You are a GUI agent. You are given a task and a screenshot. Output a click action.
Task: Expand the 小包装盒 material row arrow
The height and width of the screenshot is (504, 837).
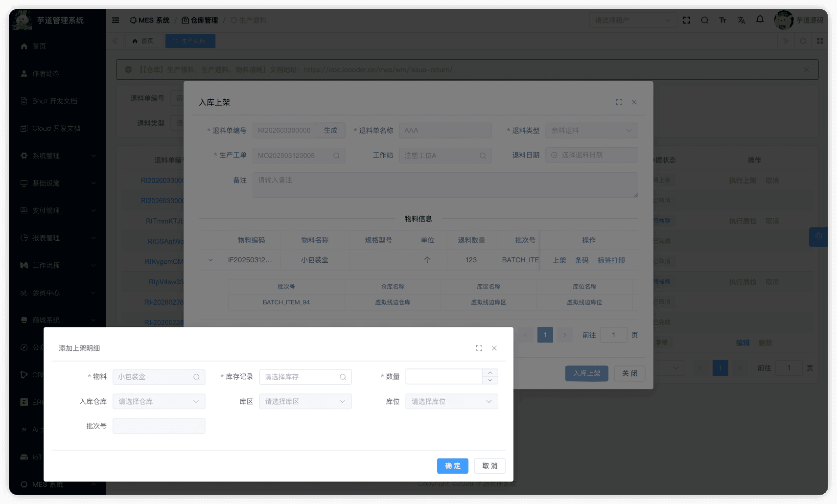click(210, 260)
